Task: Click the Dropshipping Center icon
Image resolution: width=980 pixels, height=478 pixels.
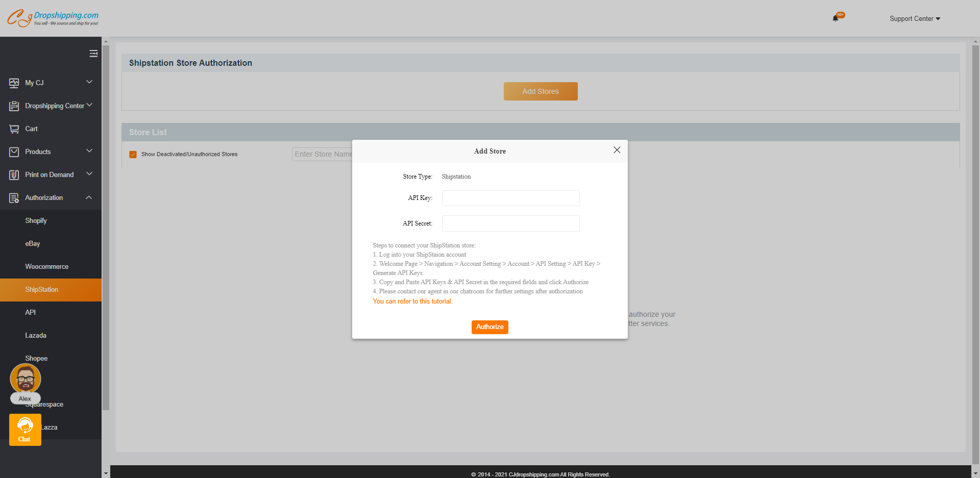Action: (x=14, y=106)
